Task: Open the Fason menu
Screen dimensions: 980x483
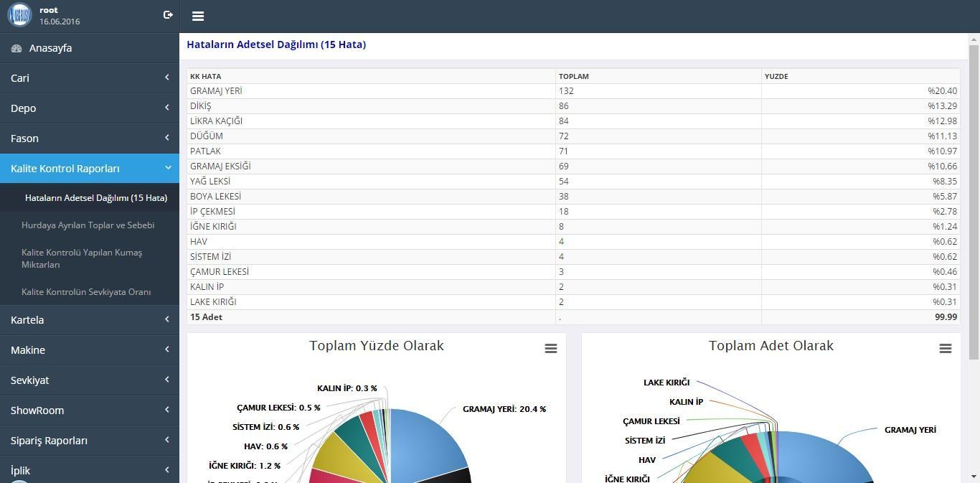Action: (90, 138)
